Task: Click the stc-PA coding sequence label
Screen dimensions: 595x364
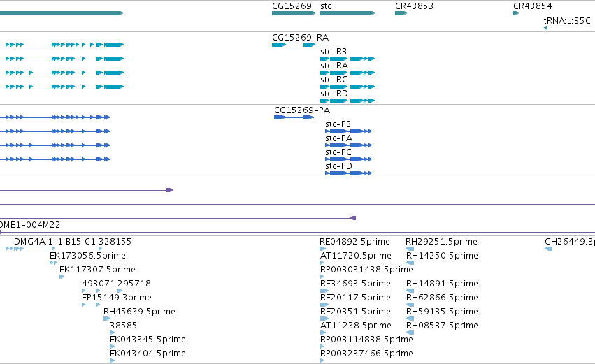Action: coord(338,138)
